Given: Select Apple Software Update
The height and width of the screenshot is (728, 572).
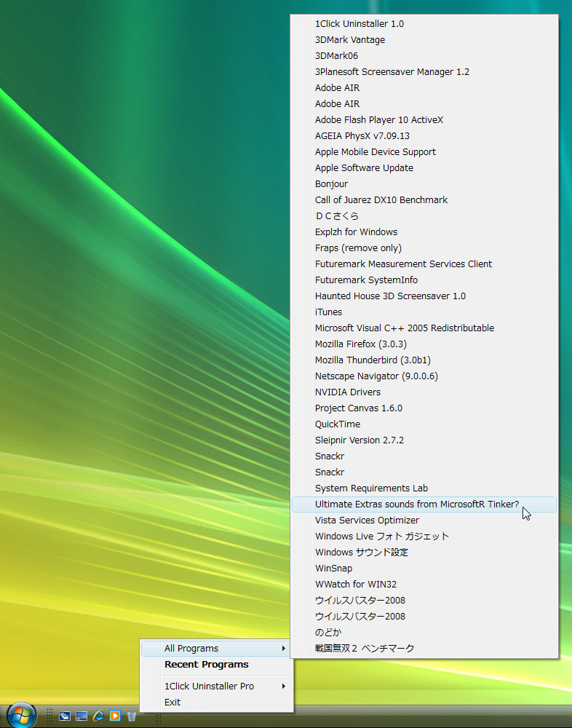Looking at the screenshot, I should point(424,168).
